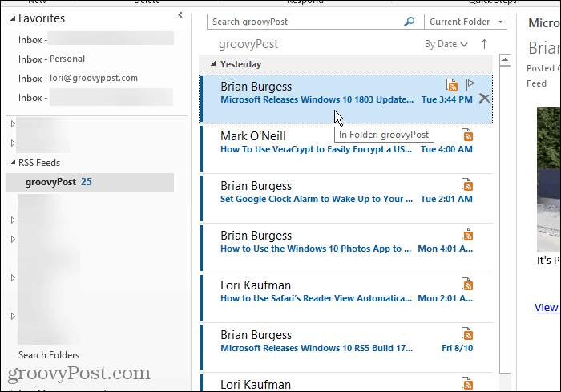Viewport: 561px width, 392px height.
Task: Collapse the Favorites section
Action: tap(13, 18)
